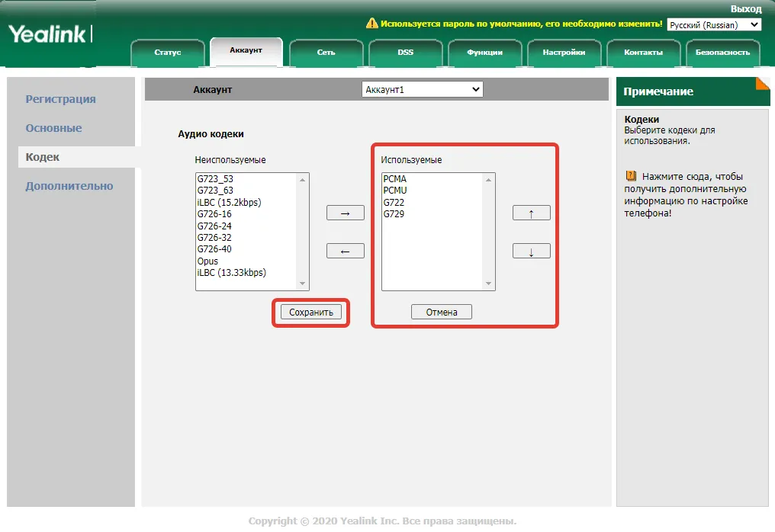
Task: Open the Русский (Russian) language dropdown
Action: 714,24
